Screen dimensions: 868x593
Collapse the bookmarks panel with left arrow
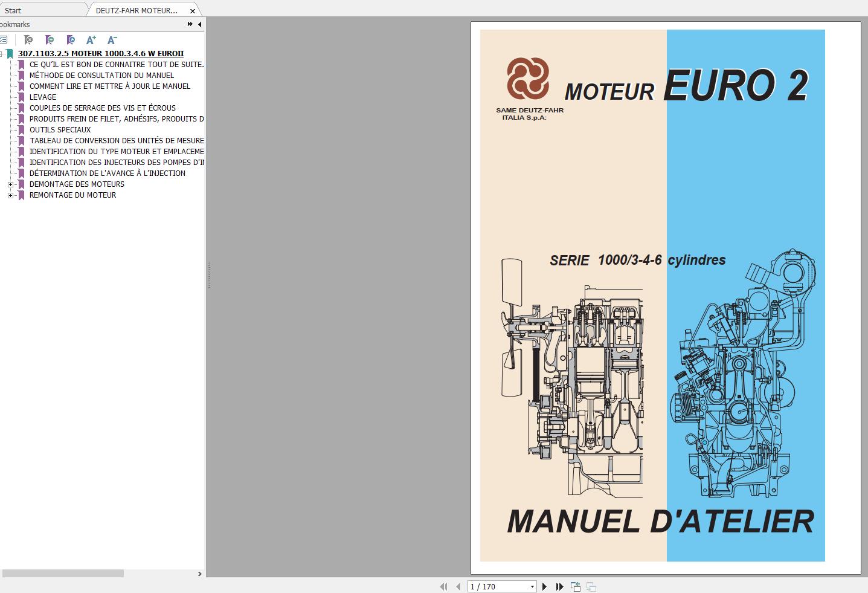[199, 25]
